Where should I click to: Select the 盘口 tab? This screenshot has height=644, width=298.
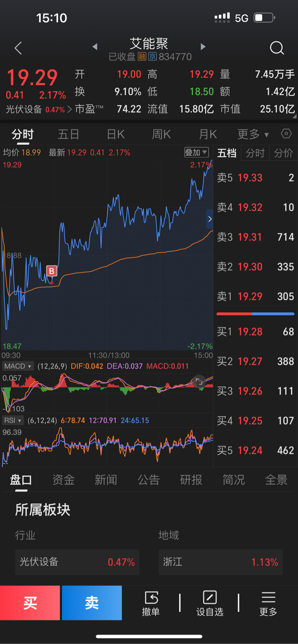21,480
